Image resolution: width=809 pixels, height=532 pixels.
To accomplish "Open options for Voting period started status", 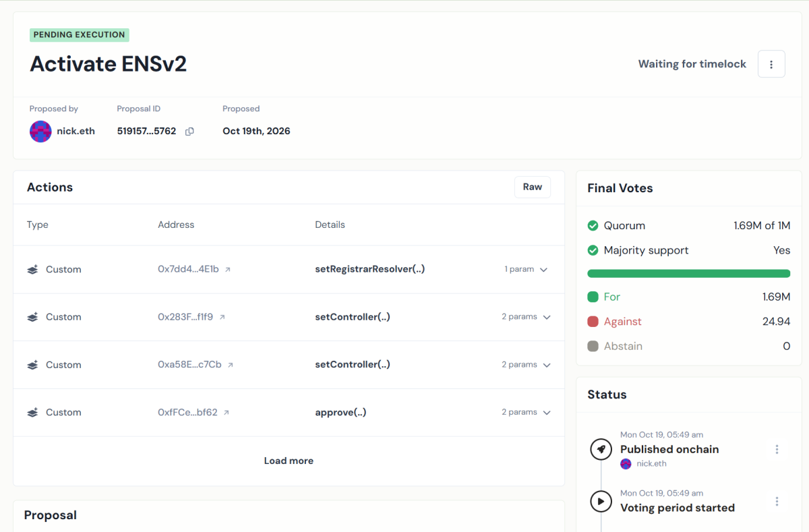I will click(x=777, y=501).
